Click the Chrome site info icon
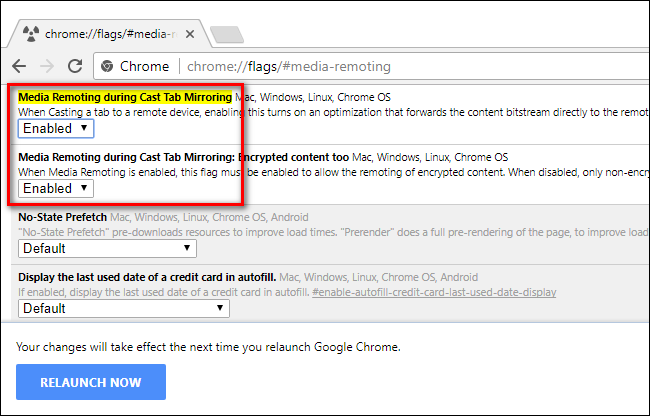 (106, 67)
